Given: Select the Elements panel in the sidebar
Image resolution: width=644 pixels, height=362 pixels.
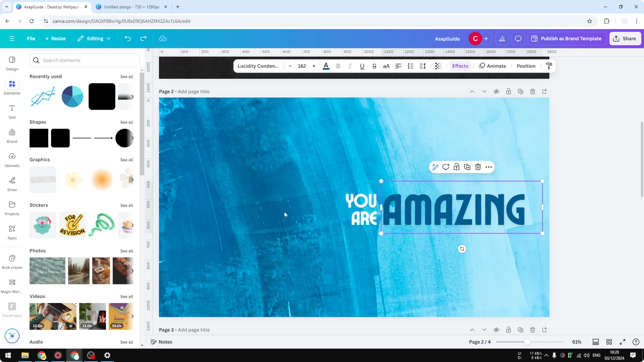Looking at the screenshot, I should (12, 87).
